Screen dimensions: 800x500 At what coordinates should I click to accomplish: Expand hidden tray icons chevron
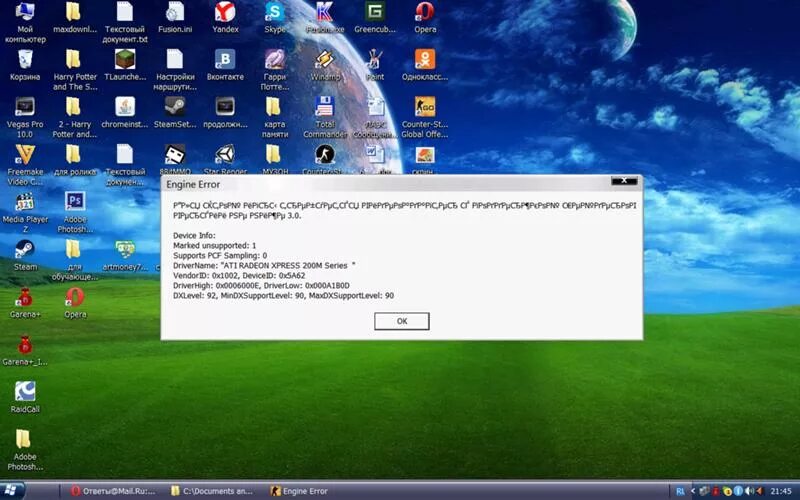pos(693,491)
